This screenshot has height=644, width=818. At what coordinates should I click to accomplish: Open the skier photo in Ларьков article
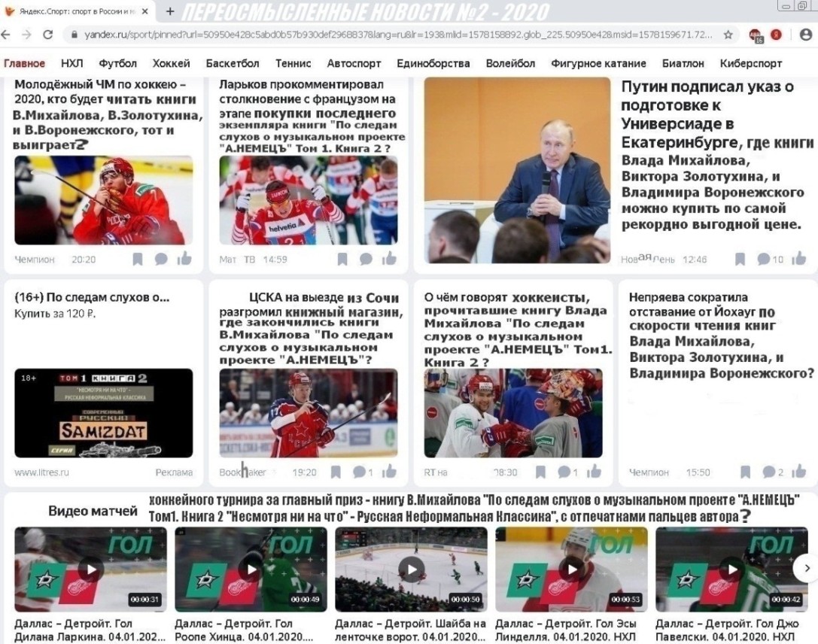(x=309, y=200)
